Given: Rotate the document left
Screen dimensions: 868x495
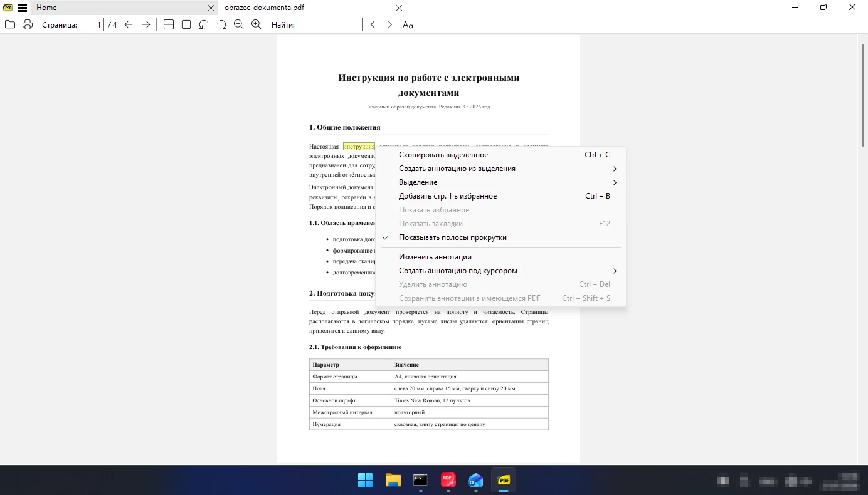Looking at the screenshot, I should pyautogui.click(x=204, y=24).
